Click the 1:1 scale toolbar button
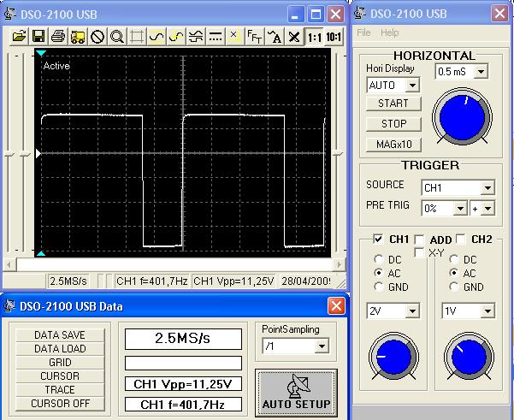 pos(314,37)
